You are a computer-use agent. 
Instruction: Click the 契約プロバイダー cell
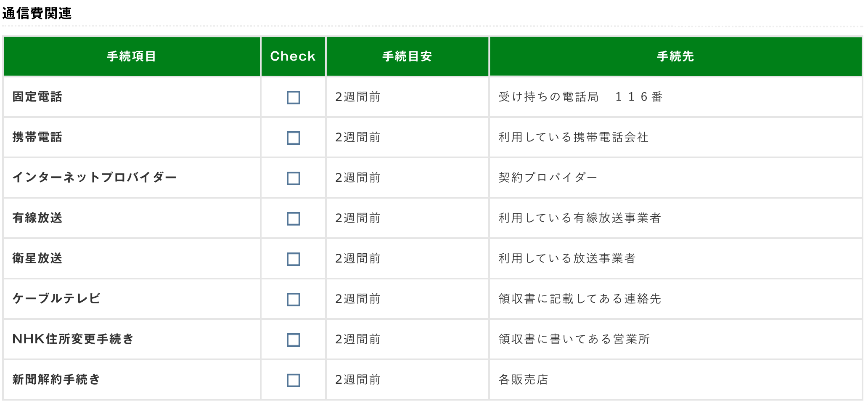548,178
